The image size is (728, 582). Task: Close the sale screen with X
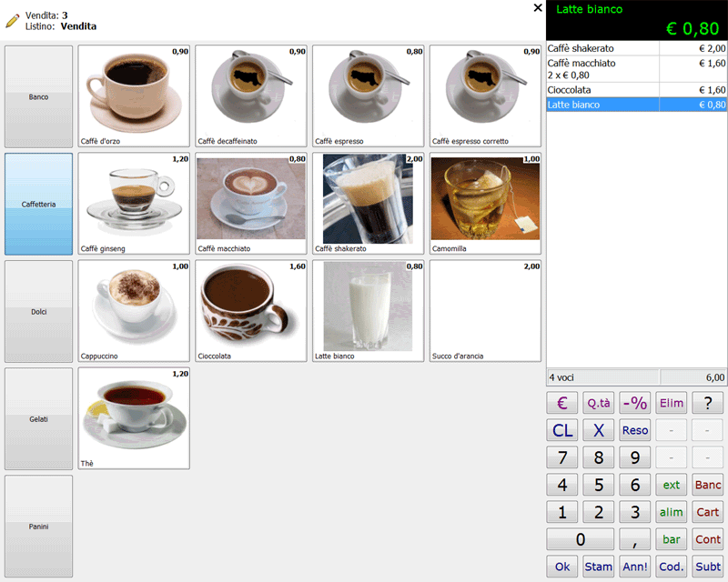pyautogui.click(x=537, y=8)
